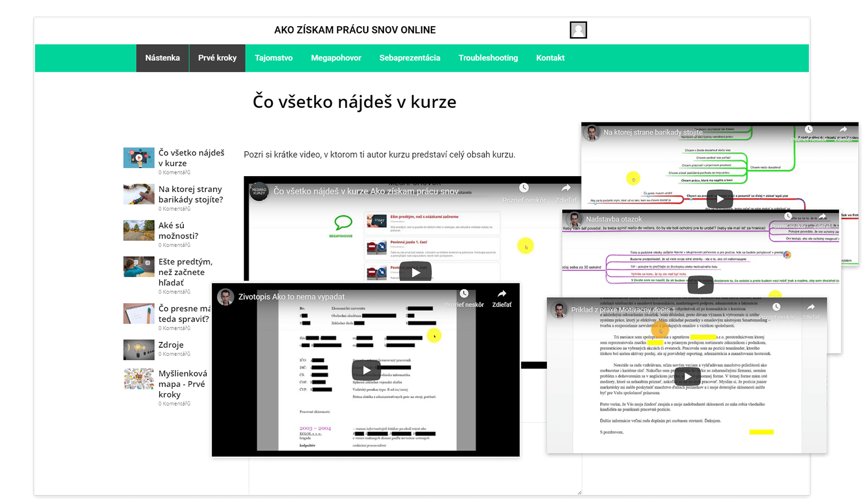Viewport: 866px width, 504px height.
Task: Click share arrow on Priklad z praxe video
Action: click(811, 307)
